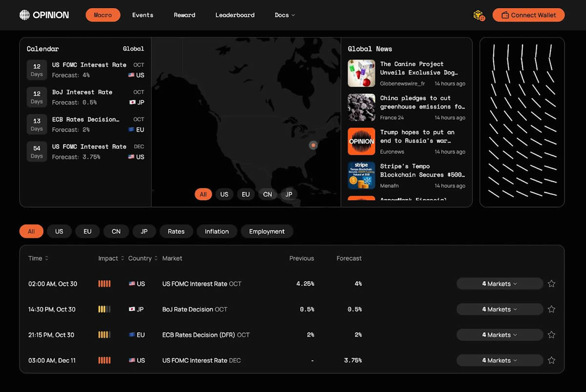Enable the Employment filter chip

(x=267, y=231)
